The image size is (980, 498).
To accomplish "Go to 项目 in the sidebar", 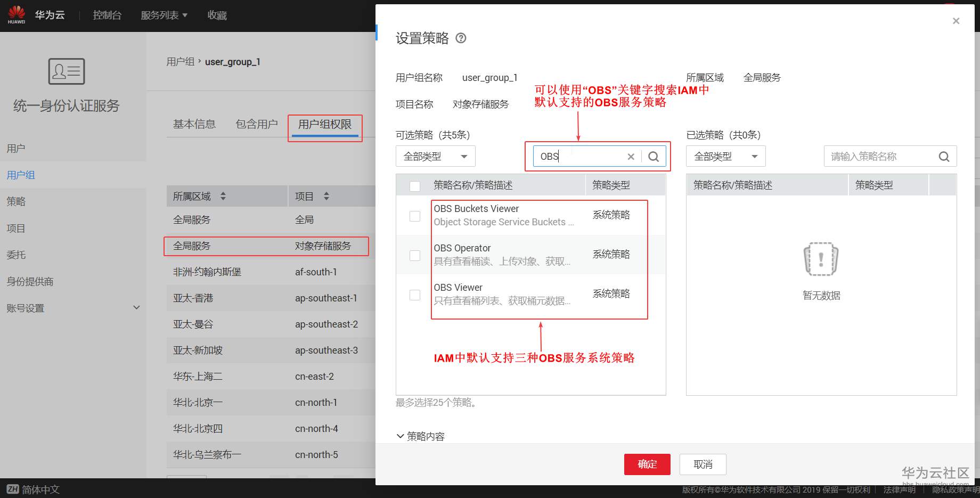I will (16, 228).
